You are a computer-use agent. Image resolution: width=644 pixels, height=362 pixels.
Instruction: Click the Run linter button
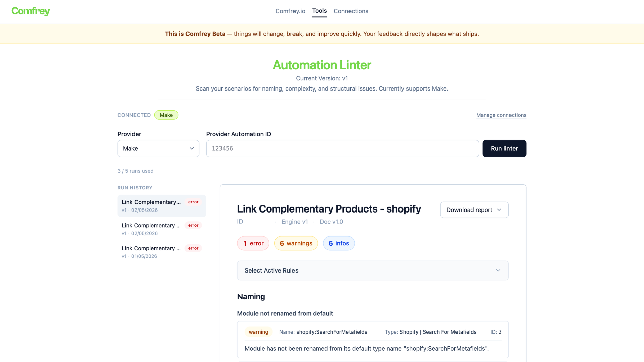[504, 148]
